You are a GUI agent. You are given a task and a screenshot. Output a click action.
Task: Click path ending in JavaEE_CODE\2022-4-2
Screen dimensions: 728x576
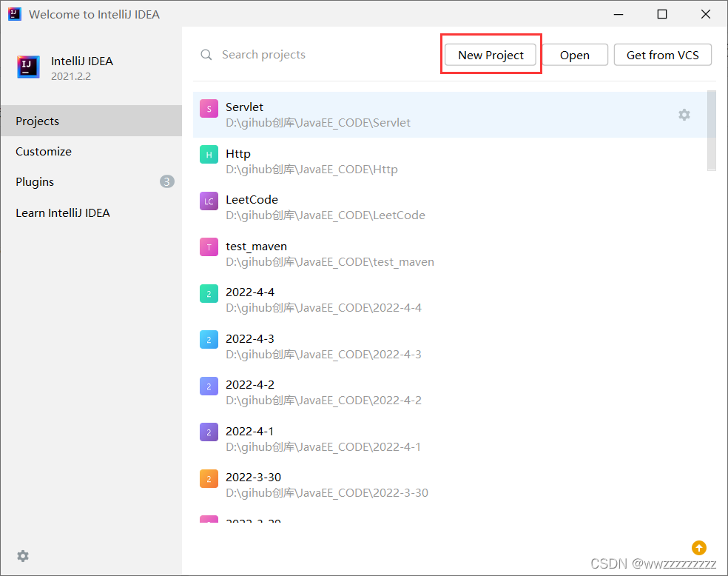(x=323, y=400)
